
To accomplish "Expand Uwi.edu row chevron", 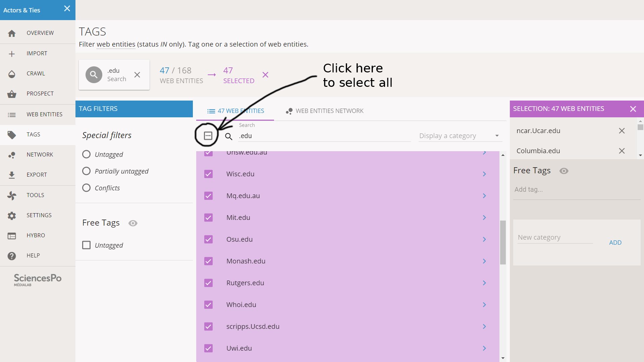I will coord(484,348).
